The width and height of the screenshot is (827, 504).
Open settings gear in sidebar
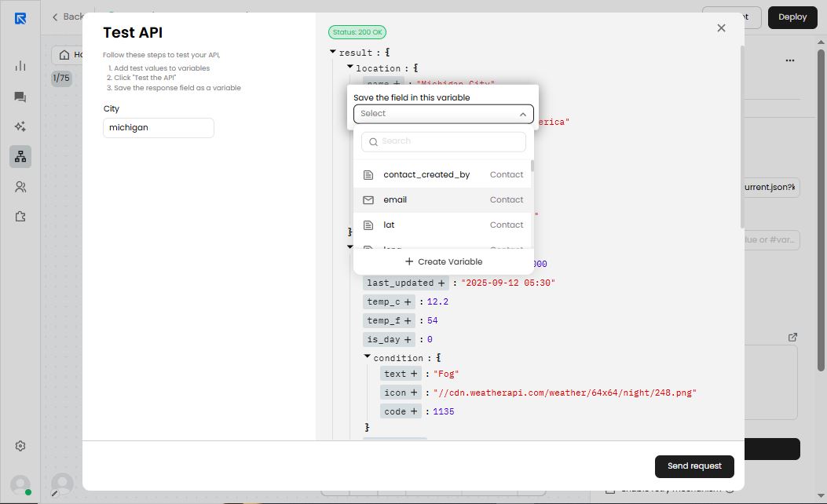[20, 446]
